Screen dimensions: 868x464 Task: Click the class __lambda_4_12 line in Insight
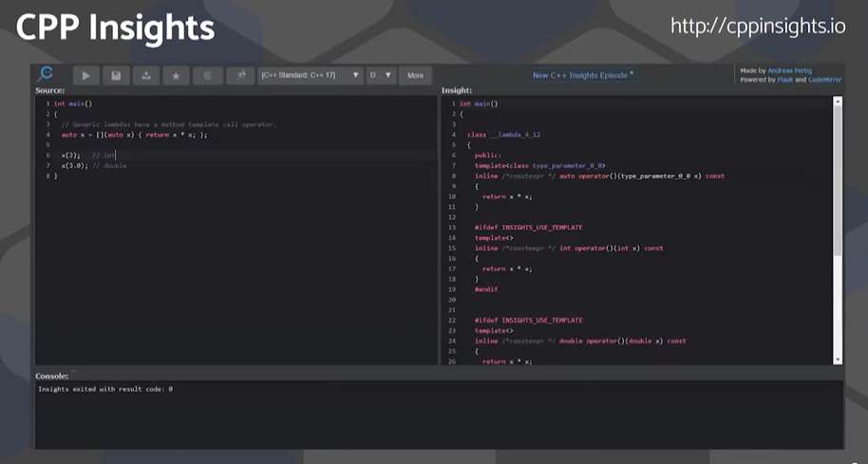pyautogui.click(x=503, y=135)
